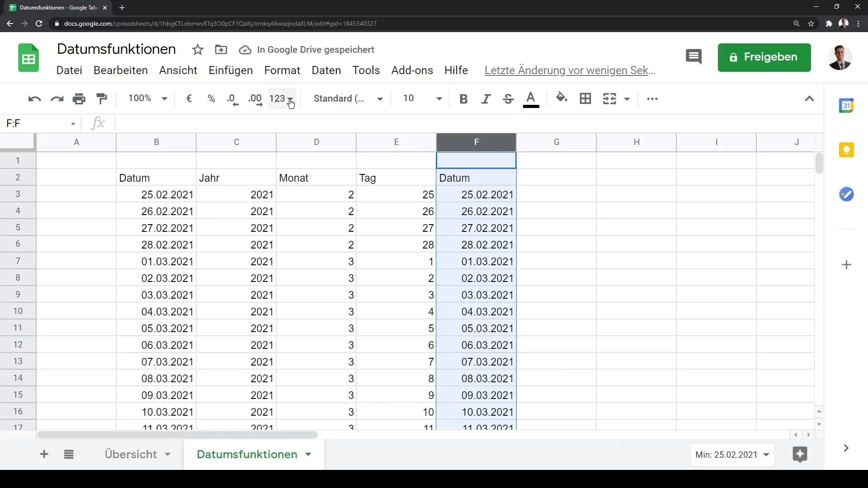This screenshot has width=868, height=488.
Task: Decrease decimal places
Action: coord(232,99)
